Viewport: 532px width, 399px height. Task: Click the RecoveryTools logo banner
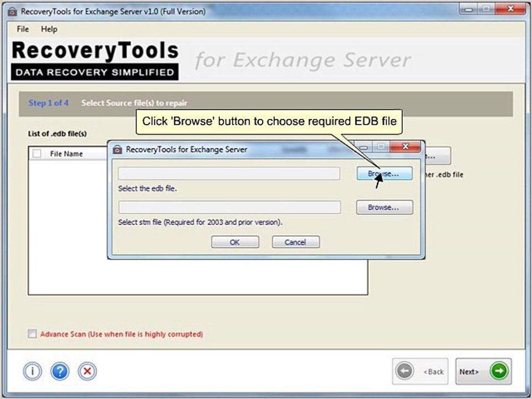(95, 60)
